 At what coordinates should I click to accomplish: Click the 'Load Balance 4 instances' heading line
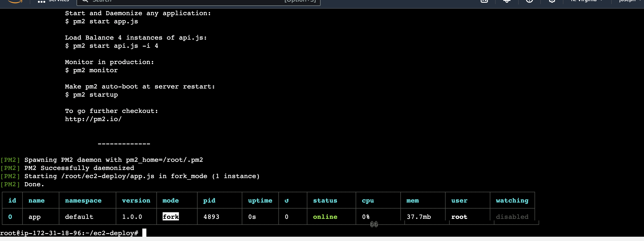136,38
